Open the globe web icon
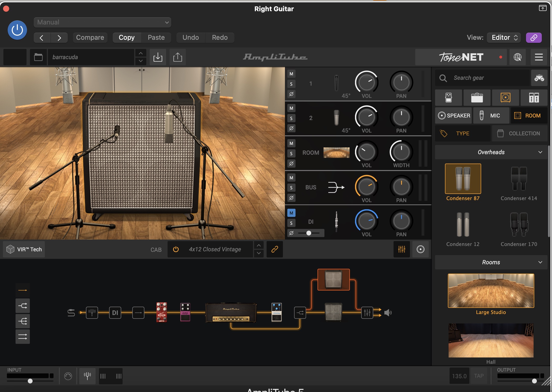Viewport: 552px width, 392px height. click(517, 57)
